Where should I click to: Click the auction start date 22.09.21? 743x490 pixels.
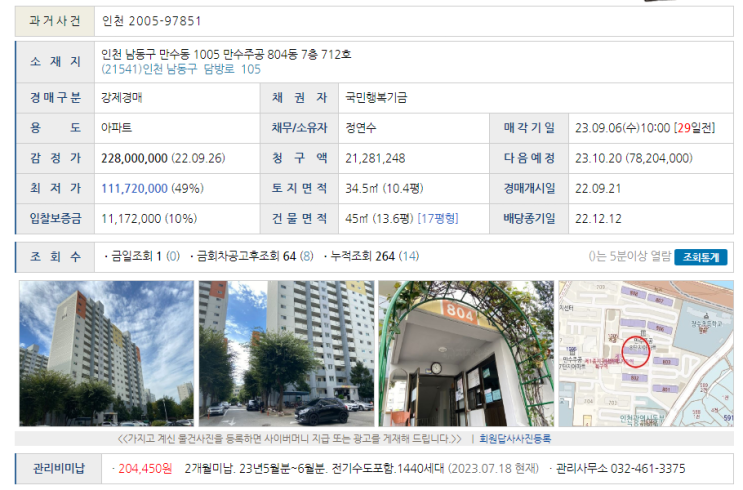(598, 189)
